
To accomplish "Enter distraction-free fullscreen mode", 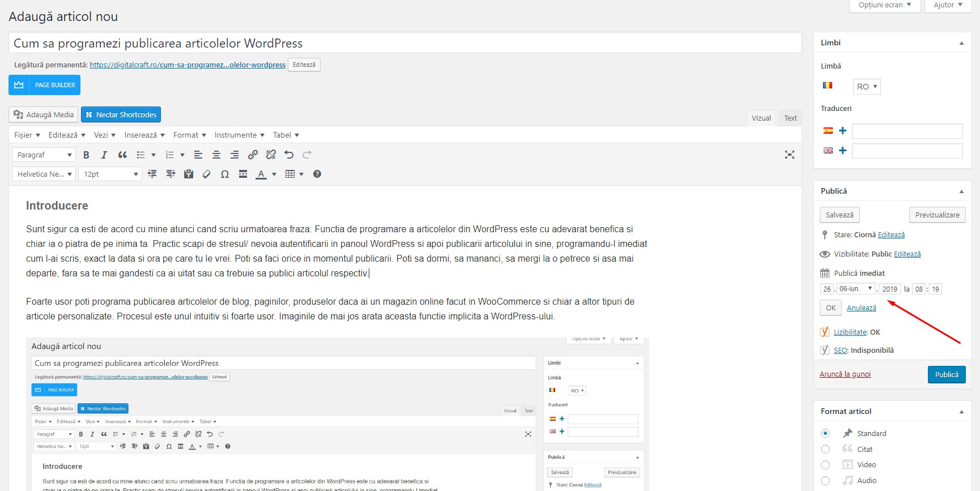I will pos(789,155).
